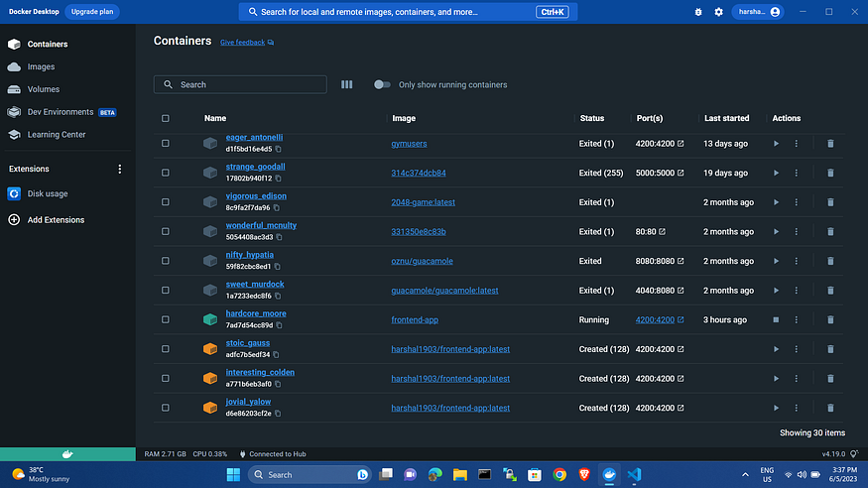Open the gymusers image link

409,143
